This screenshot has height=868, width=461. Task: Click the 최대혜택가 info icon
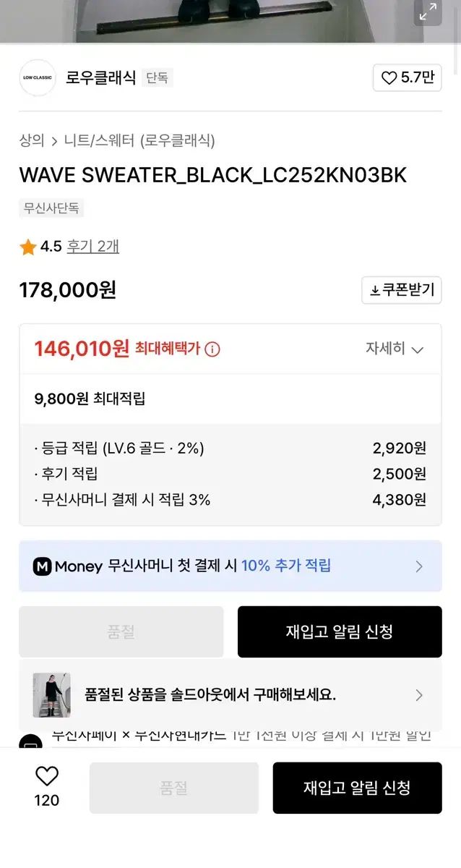click(x=212, y=349)
